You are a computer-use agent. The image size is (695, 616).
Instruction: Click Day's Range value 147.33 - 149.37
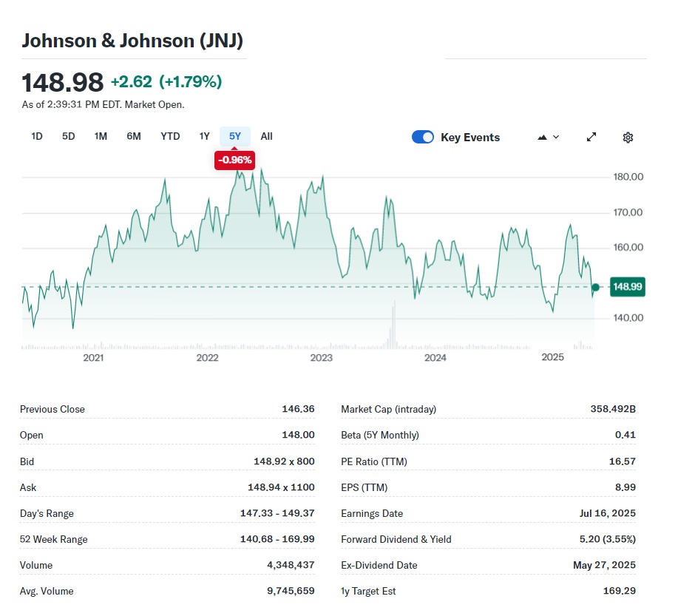(277, 513)
